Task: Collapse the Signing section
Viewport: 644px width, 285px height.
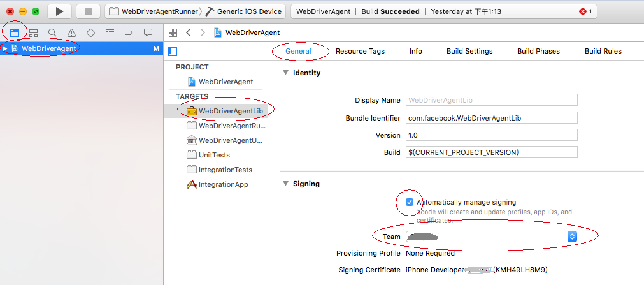Action: pyautogui.click(x=285, y=184)
